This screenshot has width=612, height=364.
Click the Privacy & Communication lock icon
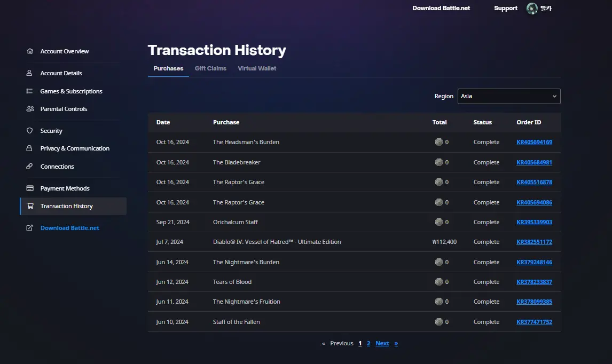(x=29, y=148)
